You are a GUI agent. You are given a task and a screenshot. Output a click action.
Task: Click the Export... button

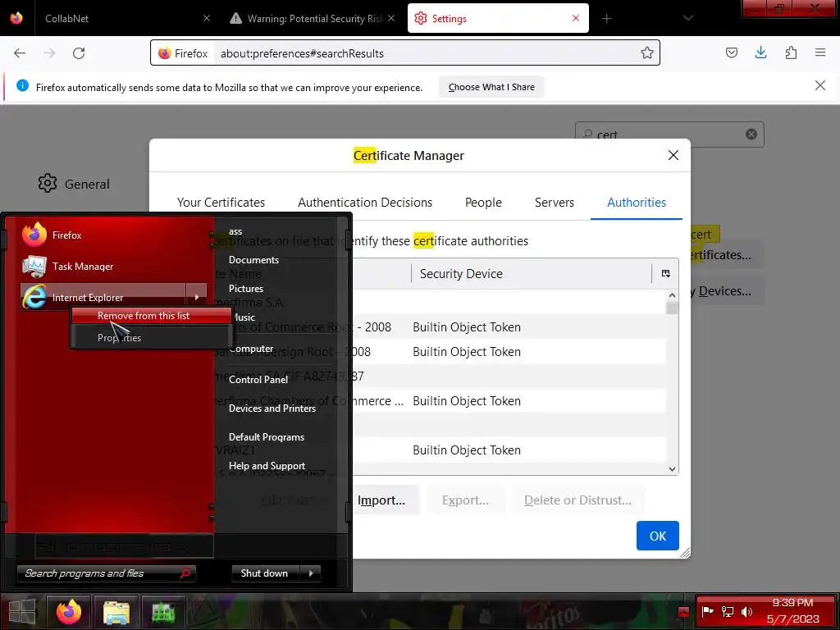pos(465,500)
